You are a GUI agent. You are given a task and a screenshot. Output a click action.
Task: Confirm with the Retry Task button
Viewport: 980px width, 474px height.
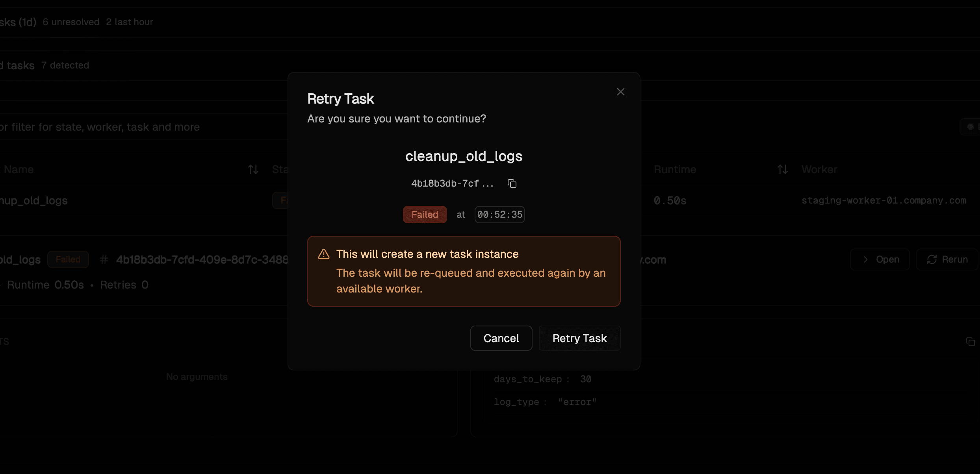pyautogui.click(x=579, y=338)
